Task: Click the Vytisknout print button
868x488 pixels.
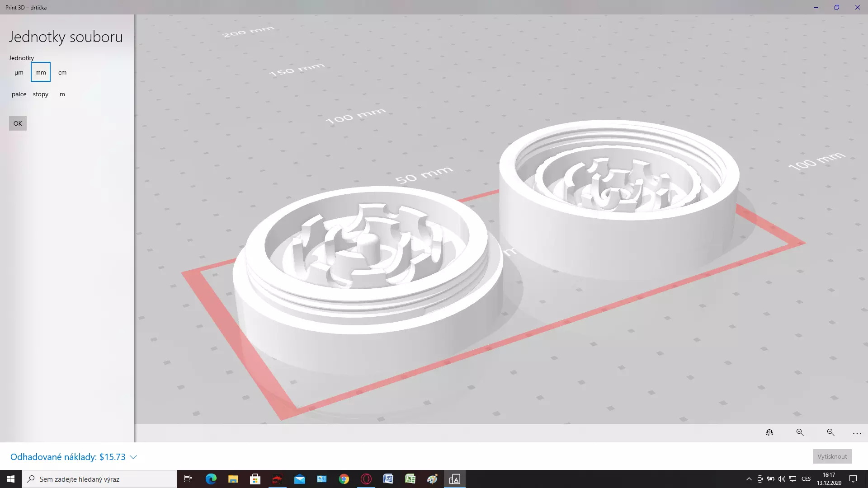Action: point(832,456)
